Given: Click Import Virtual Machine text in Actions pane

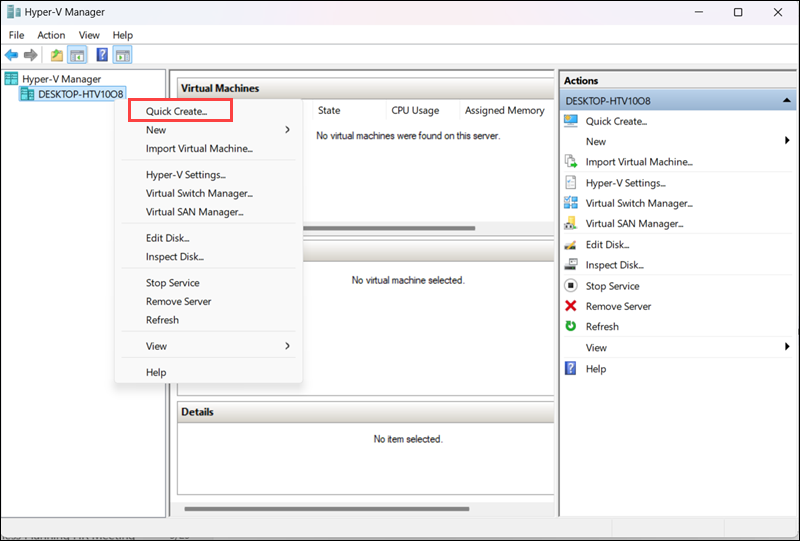Looking at the screenshot, I should point(639,162).
